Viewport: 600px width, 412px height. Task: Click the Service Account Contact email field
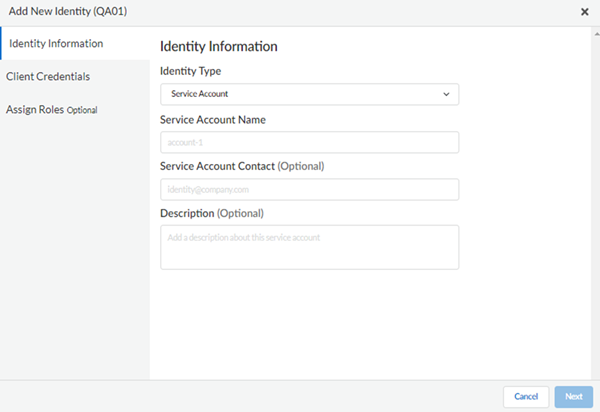(x=309, y=189)
